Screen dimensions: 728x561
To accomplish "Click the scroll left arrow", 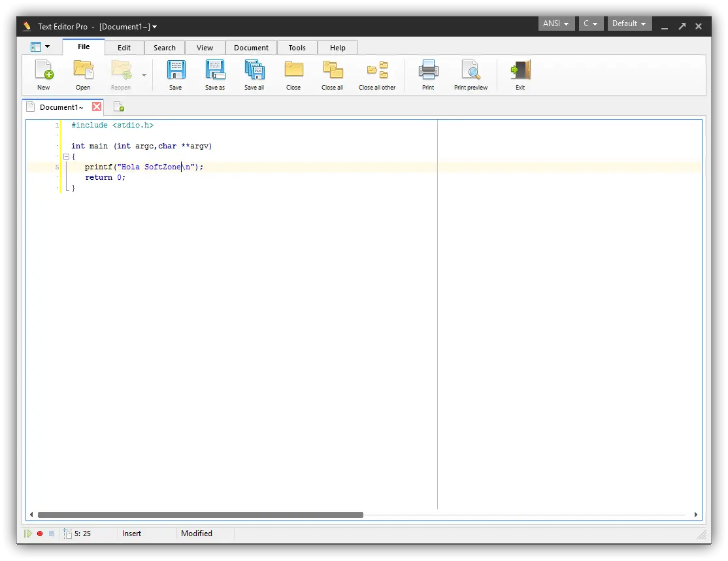I will [x=31, y=515].
